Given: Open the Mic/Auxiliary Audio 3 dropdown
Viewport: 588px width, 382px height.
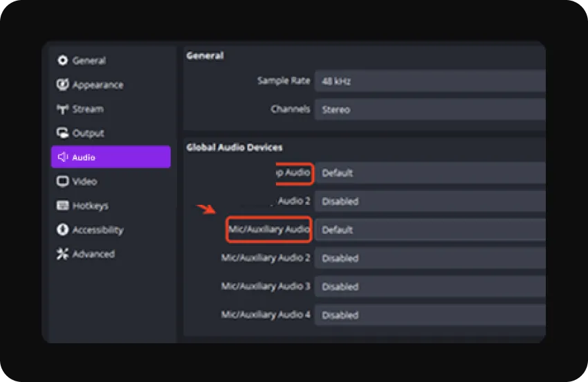Looking at the screenshot, I should point(430,286).
